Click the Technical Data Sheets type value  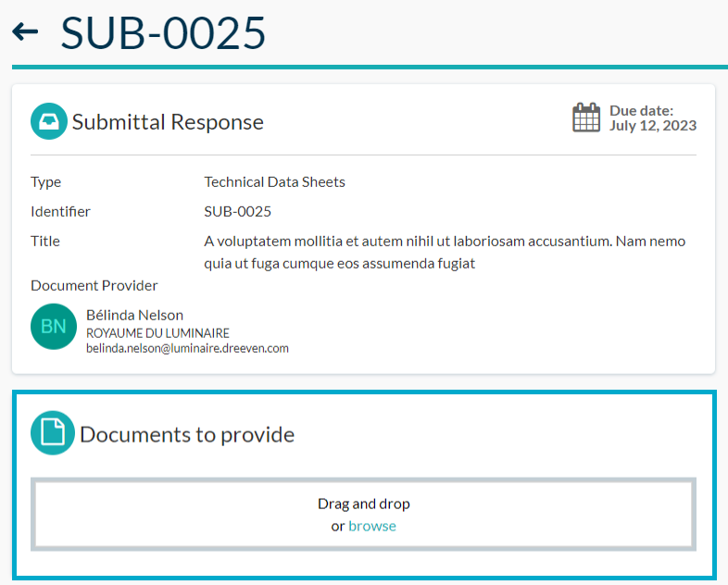pos(274,181)
